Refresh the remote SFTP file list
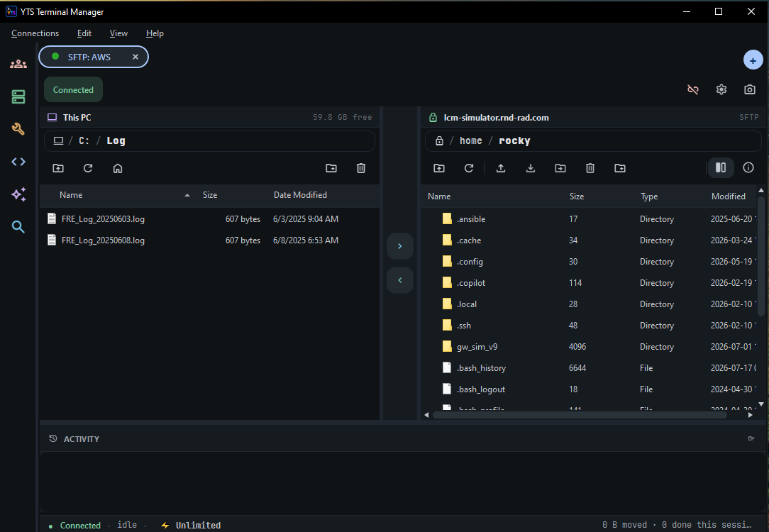The height and width of the screenshot is (532, 769). [469, 168]
